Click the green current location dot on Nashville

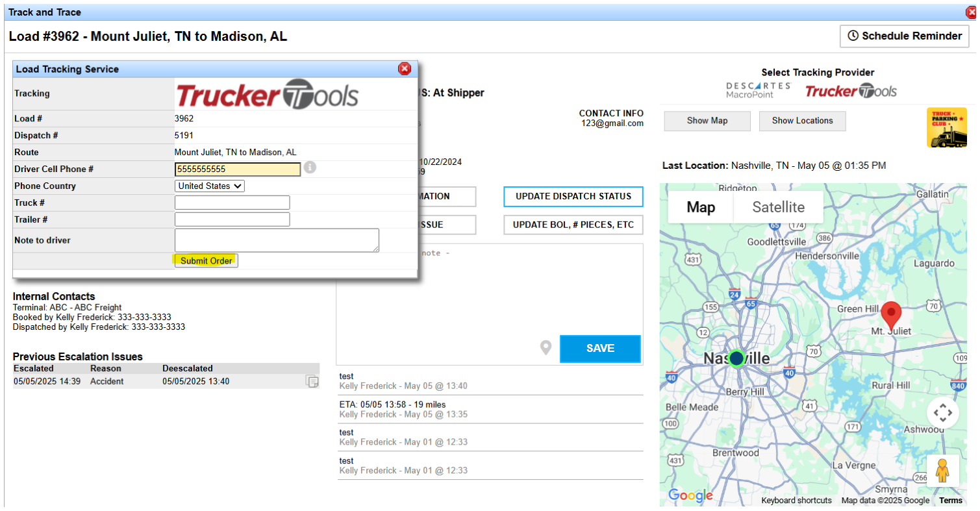[x=736, y=358]
